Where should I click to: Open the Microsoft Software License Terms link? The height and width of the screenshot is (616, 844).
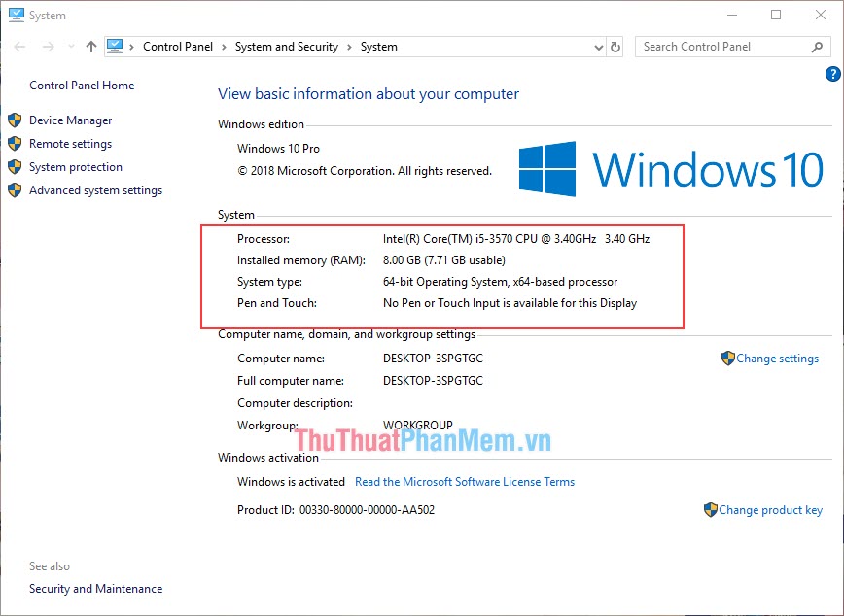[465, 481]
